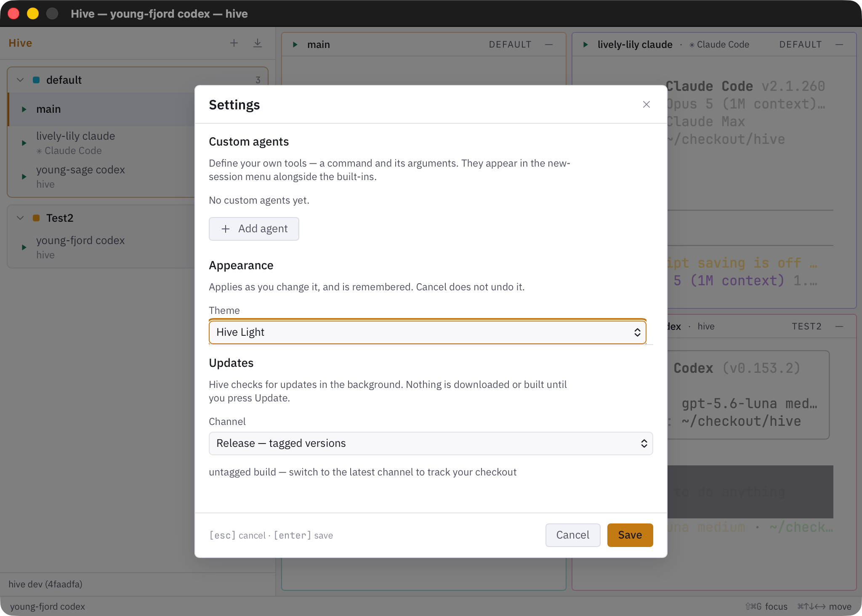Click the red macOS close window button
Screen dimensions: 862x616
pyautogui.click(x=13, y=13)
